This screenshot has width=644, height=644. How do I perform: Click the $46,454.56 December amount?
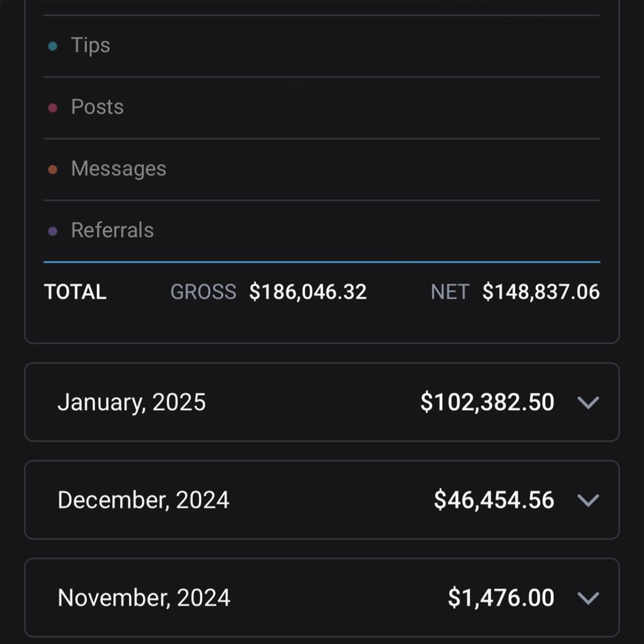click(x=494, y=500)
